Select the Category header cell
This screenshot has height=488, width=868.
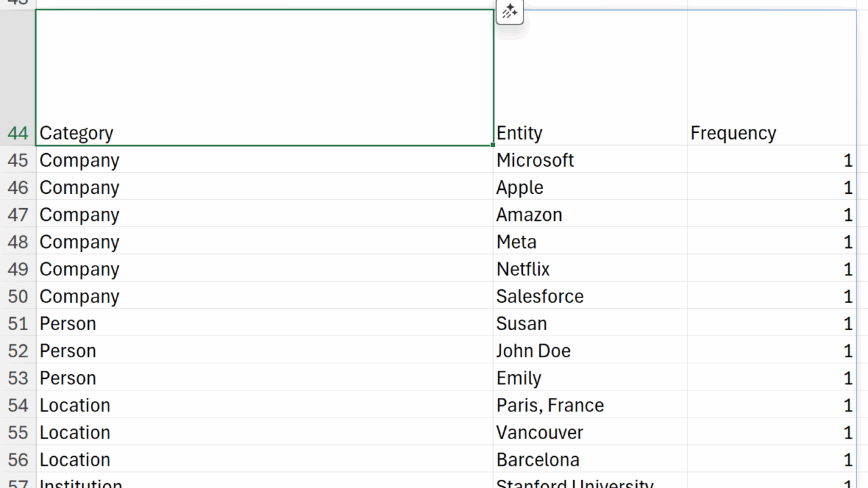click(264, 133)
